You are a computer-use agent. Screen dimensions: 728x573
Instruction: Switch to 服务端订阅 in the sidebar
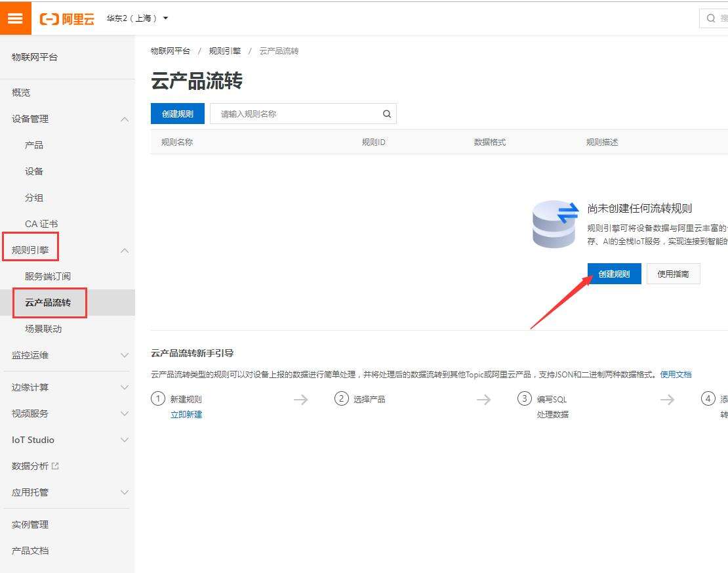point(49,276)
